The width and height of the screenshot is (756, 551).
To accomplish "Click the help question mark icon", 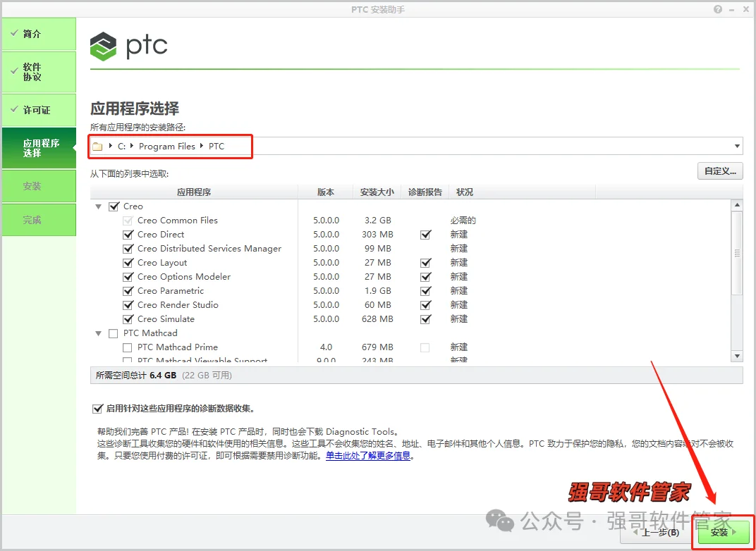I will click(x=719, y=9).
